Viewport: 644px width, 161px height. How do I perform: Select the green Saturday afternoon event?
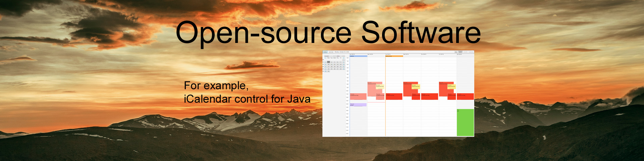[465, 122]
